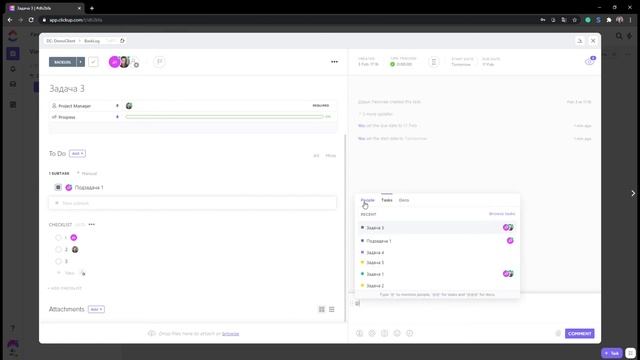Open the Home icon in the left sidebar
640x360 pixels.
click(13, 53)
